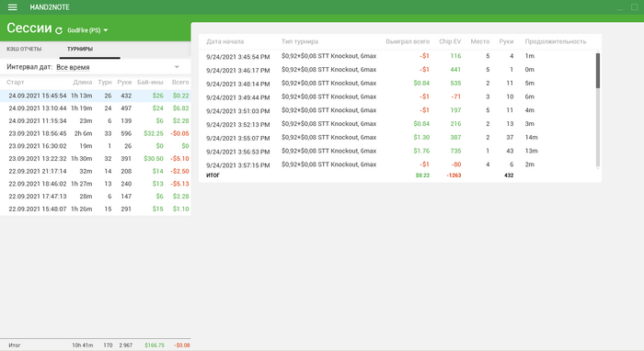Screen dimensions: 644x351
Task: Select session 22.09.2021 21:17:14
Action: 96,171
